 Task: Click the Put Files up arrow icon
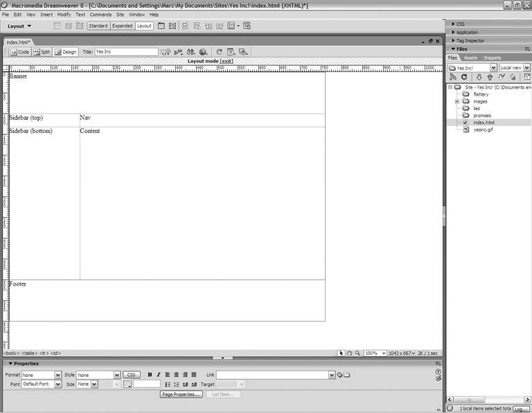(x=490, y=77)
